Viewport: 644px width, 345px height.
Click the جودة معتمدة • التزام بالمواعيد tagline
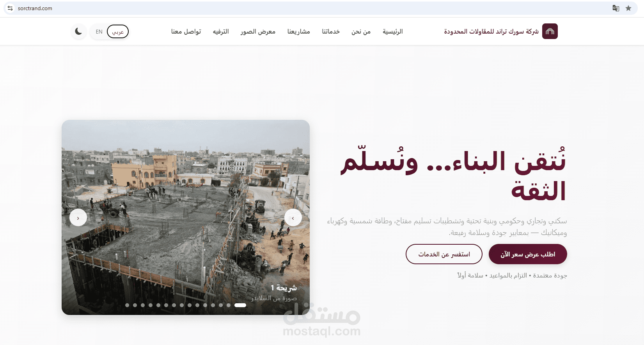click(x=512, y=276)
